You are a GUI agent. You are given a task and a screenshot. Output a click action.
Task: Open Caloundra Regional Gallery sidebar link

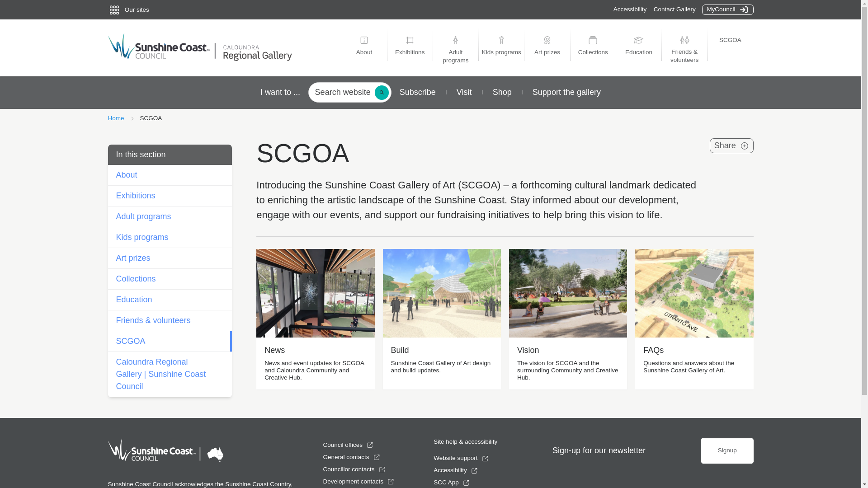coord(170,375)
